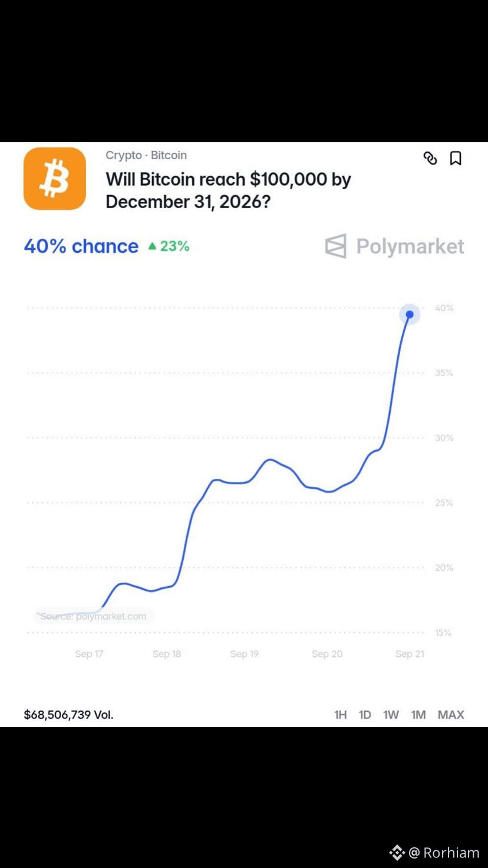488x868 pixels.
Task: Open the Bitcoin subcategory link
Action: coord(169,155)
